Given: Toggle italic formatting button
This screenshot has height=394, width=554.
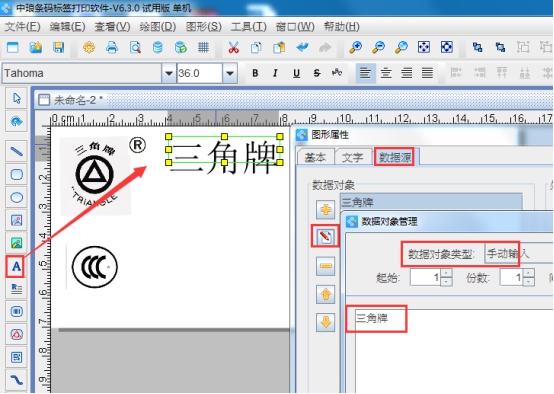Looking at the screenshot, I should click(275, 73).
